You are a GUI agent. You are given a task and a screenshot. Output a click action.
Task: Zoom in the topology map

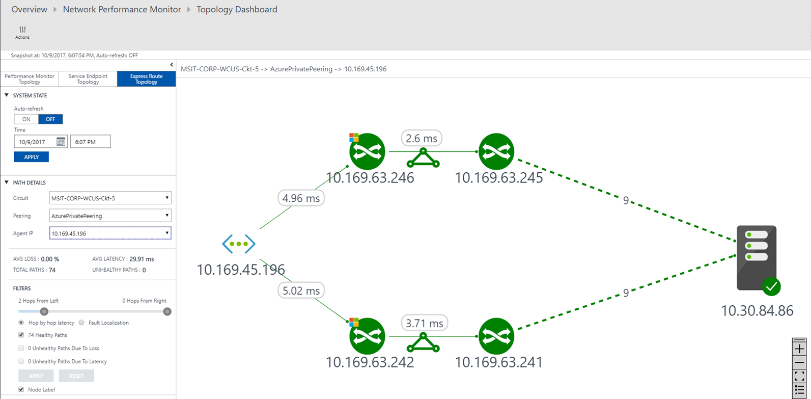(x=799, y=349)
